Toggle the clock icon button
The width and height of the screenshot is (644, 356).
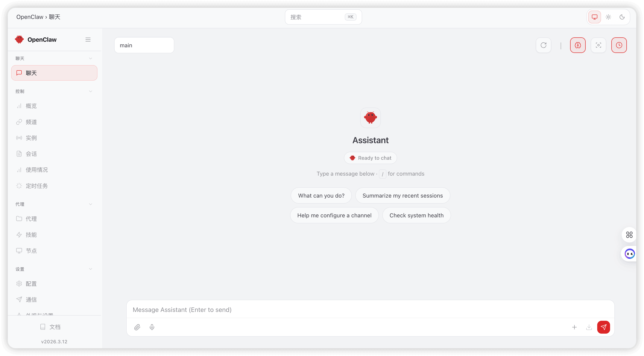tap(619, 45)
